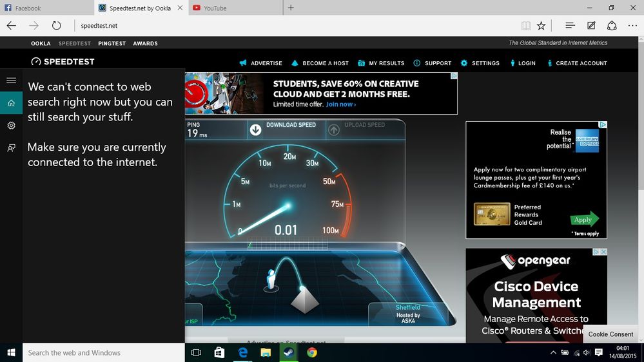Open the Edge Share icon

612,26
